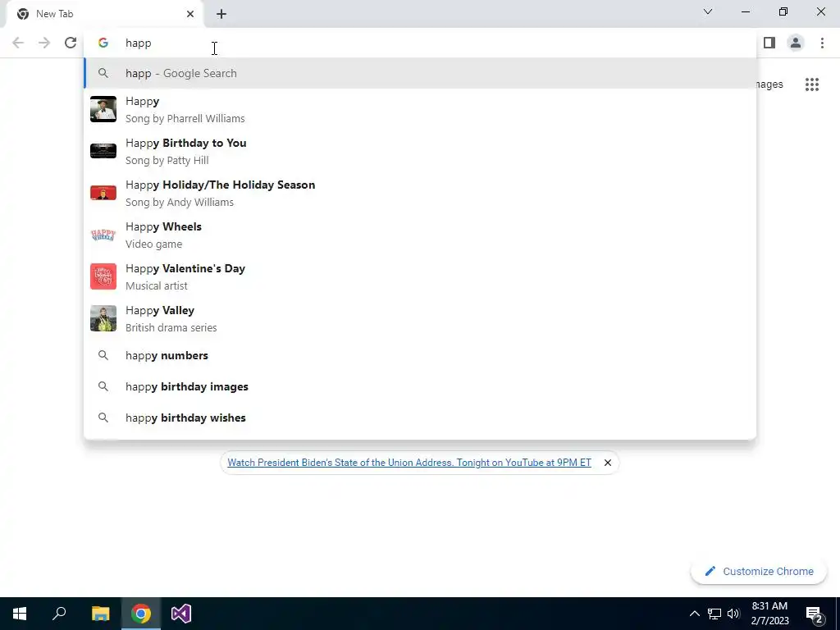Open the Google apps grid
The height and width of the screenshot is (630, 840).
click(x=811, y=84)
